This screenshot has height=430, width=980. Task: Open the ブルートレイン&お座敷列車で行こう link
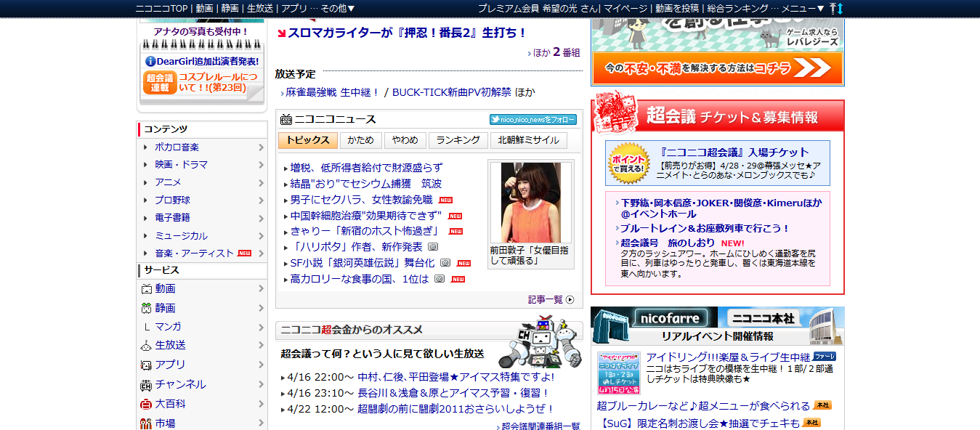(x=705, y=228)
